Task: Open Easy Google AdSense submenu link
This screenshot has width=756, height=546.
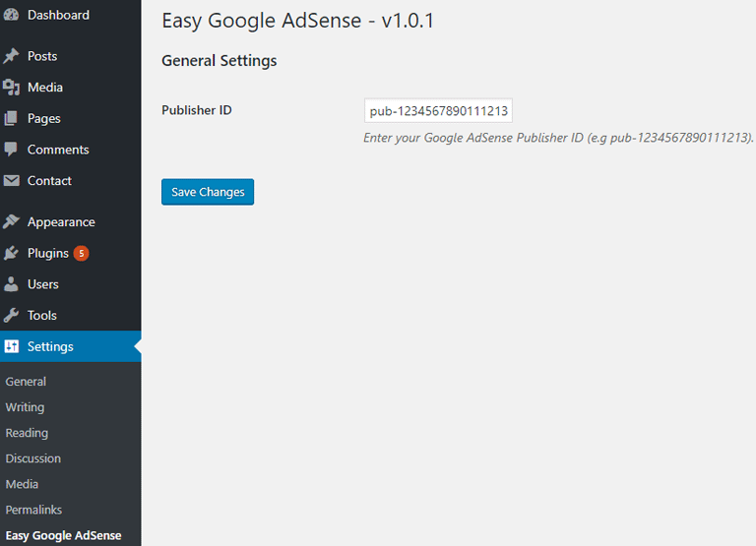Action: tap(63, 535)
